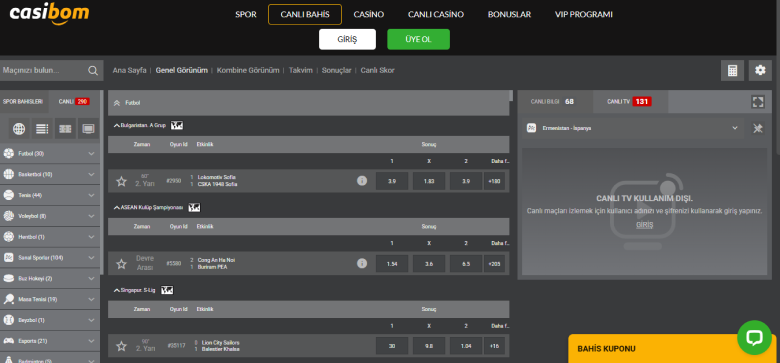Expand Voleybol (8) category
780x363 pixels.
coord(50,216)
